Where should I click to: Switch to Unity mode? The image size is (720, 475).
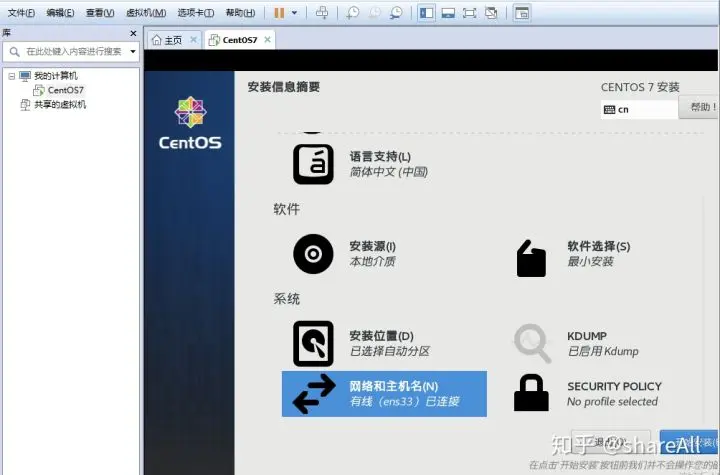click(491, 13)
